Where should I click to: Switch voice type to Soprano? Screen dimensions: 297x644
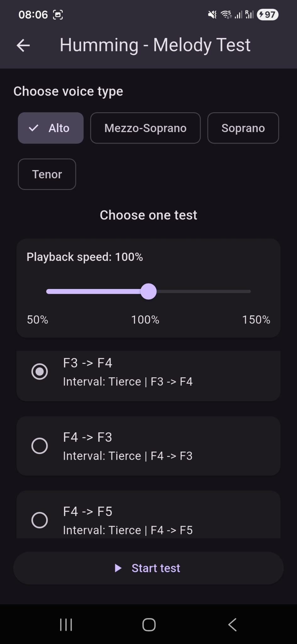click(243, 128)
